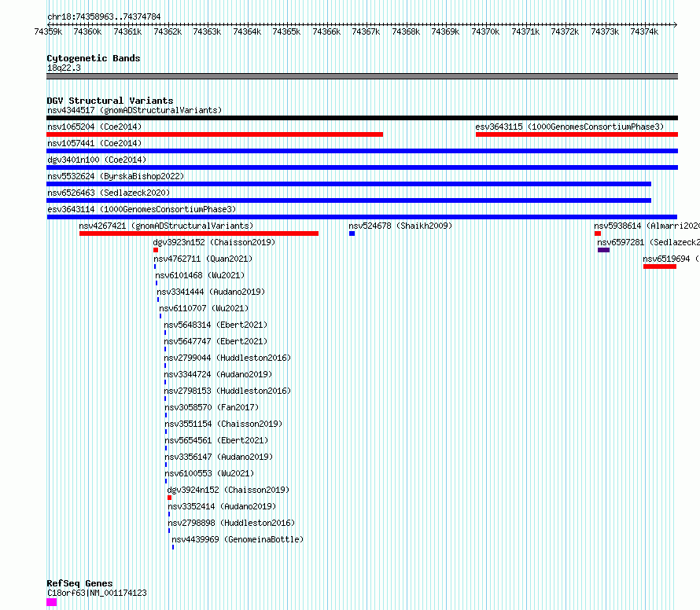Click nsv6100553 (Wu2021) label
This screenshot has height=610, width=700.
pyautogui.click(x=209, y=473)
